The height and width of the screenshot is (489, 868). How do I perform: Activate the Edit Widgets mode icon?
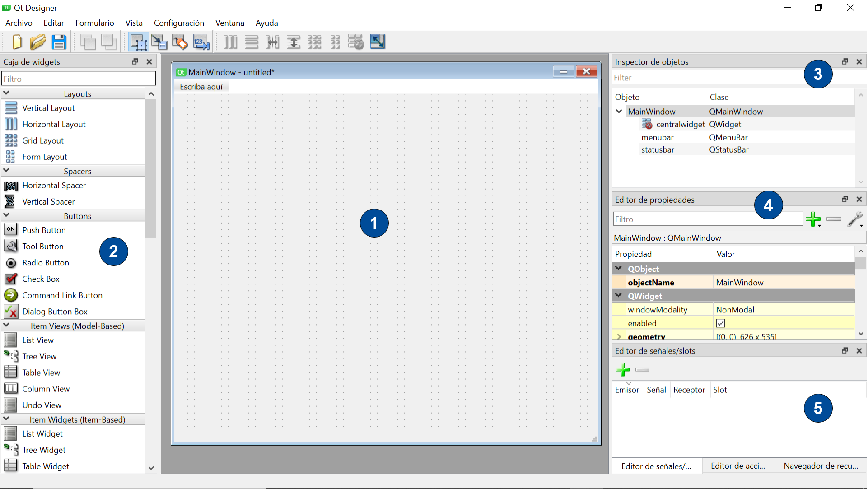[x=139, y=42]
